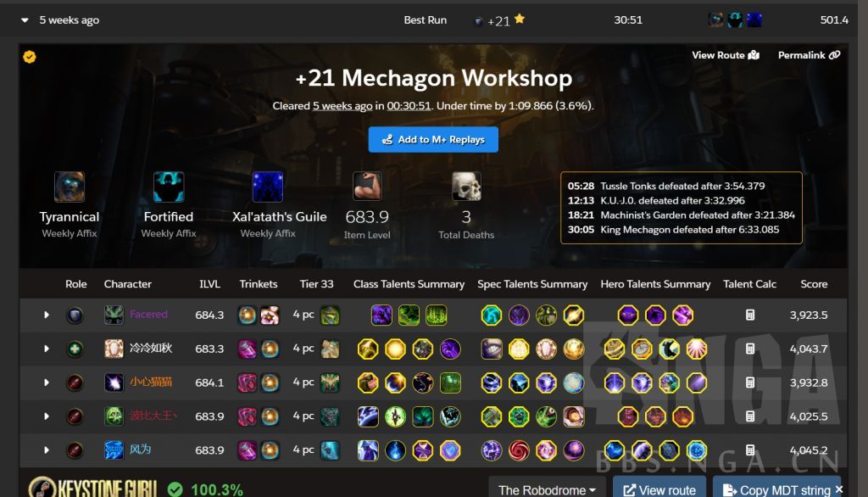
Task: Collapse the 5 weeks ago run
Action: tap(25, 20)
